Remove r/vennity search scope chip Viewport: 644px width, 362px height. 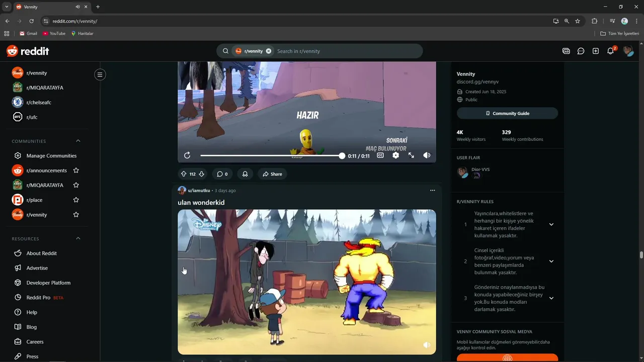[x=269, y=51]
